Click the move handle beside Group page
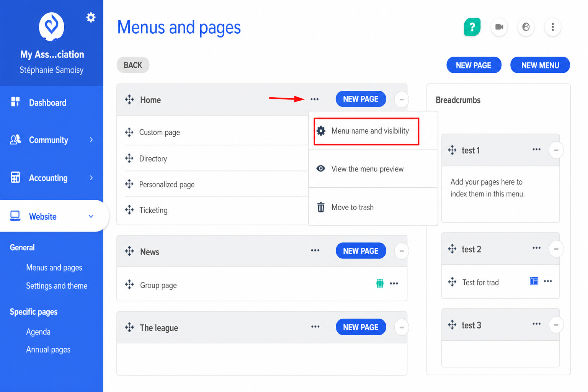 pyautogui.click(x=129, y=284)
